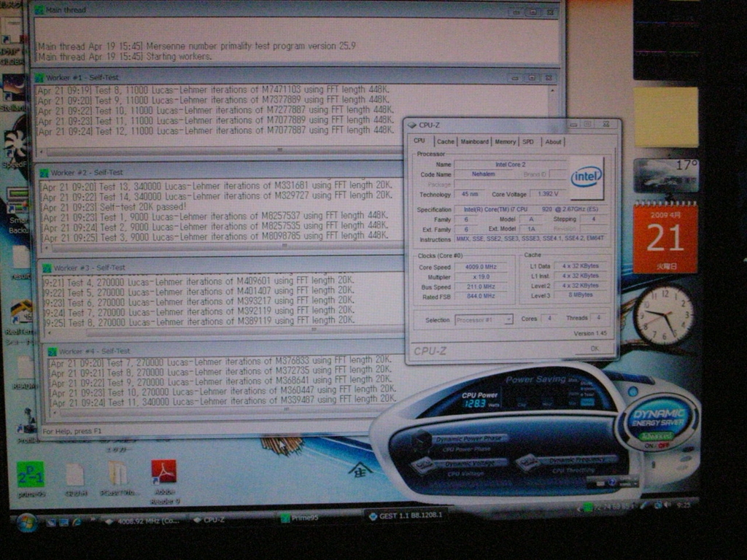Click the yellow sticky note gadget
Image resolution: width=747 pixels, height=560 pixels.
pos(665,117)
